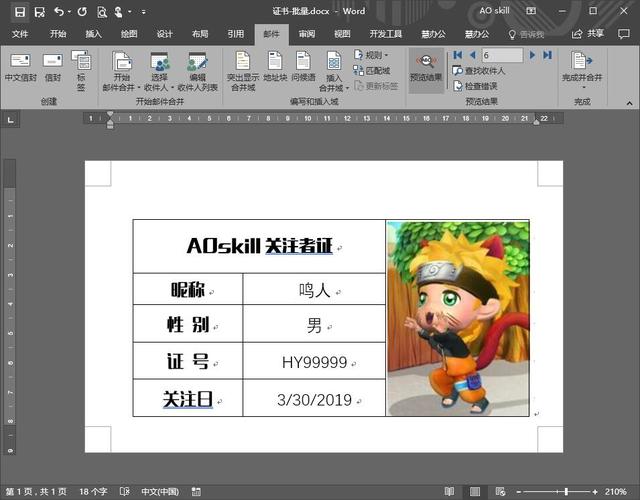Save the document with the floppy icon
The image size is (640, 500).
[19, 12]
